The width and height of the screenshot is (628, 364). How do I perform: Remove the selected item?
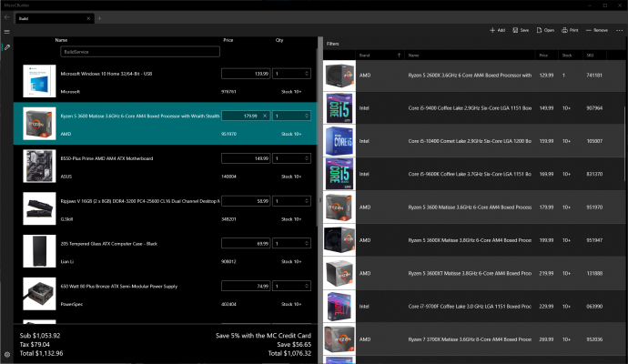[x=597, y=30]
